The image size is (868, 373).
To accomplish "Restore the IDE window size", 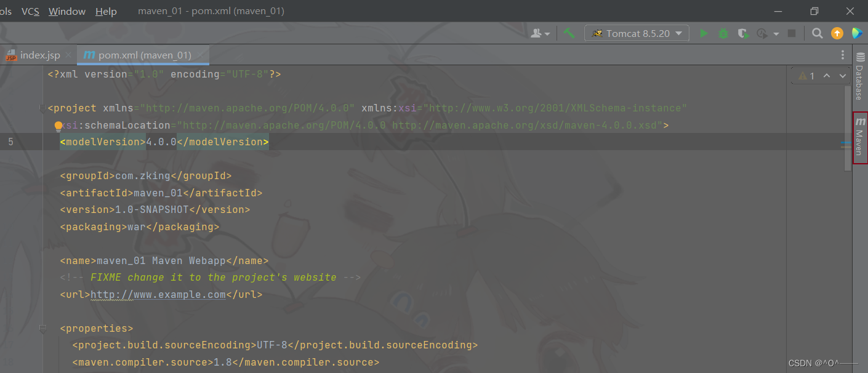I will pos(814,11).
